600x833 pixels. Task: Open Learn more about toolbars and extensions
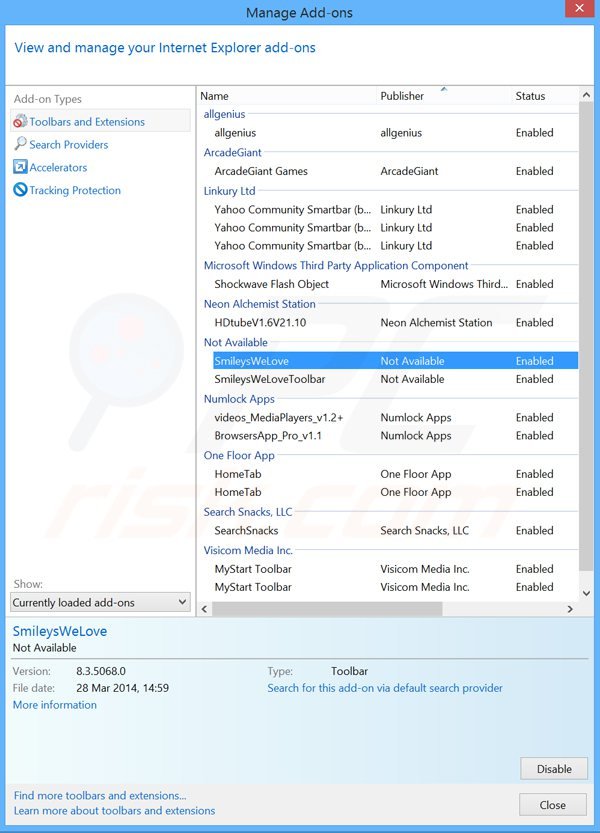click(x=114, y=811)
